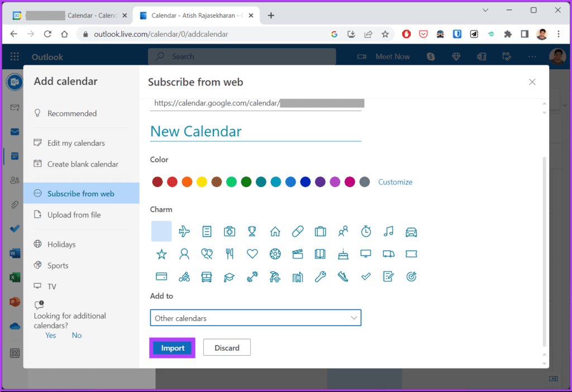This screenshot has height=392, width=572.
Task: Pick the stopwatch charm icon
Action: pos(366,231)
